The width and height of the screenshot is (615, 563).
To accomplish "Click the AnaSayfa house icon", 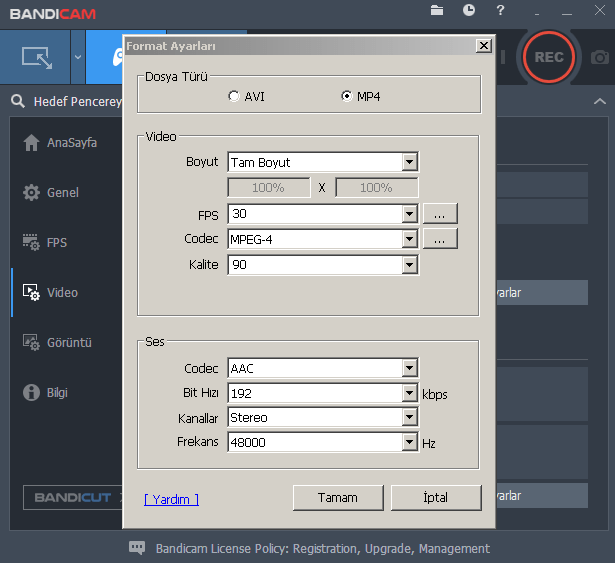I will [x=31, y=142].
